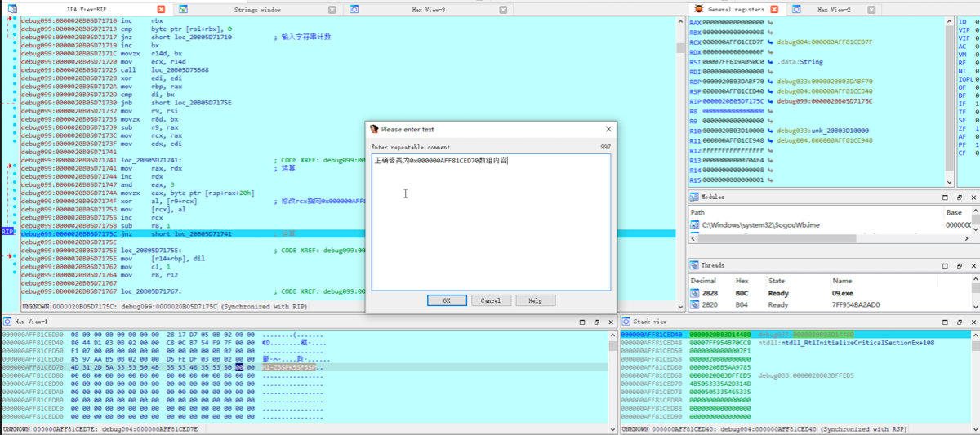Follow the RIP register jump arrow
The width and height of the screenshot is (980, 435).
771,101
